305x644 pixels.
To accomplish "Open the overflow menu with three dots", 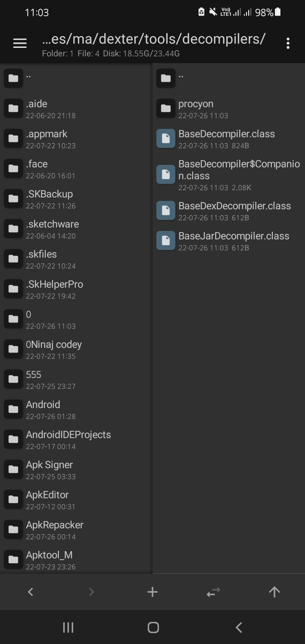I will tap(288, 43).
